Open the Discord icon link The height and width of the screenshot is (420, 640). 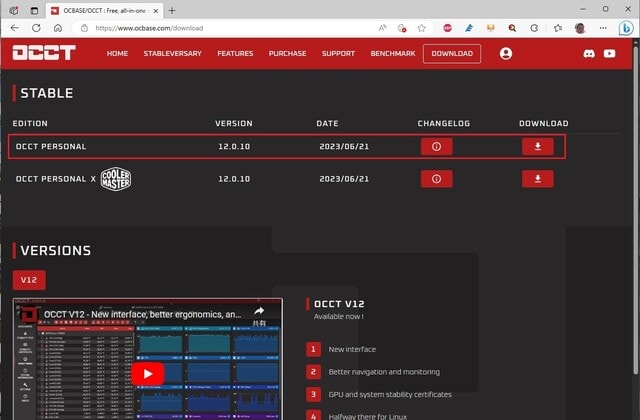[589, 53]
